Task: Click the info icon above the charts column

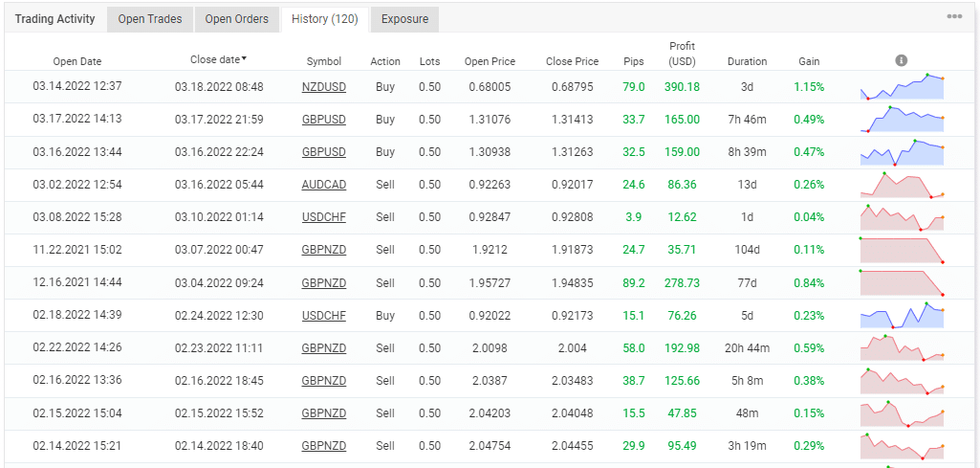Action: [901, 60]
